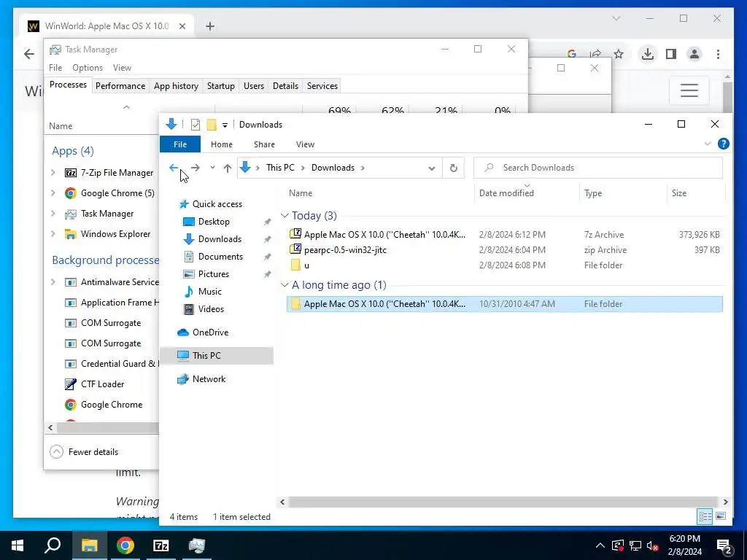Open Task Manager Details tab

click(285, 86)
